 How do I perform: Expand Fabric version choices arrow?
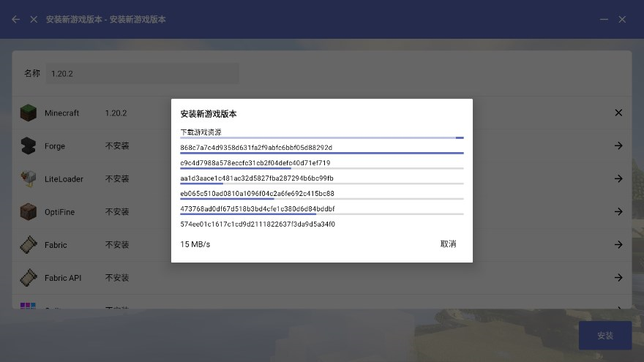pos(618,245)
